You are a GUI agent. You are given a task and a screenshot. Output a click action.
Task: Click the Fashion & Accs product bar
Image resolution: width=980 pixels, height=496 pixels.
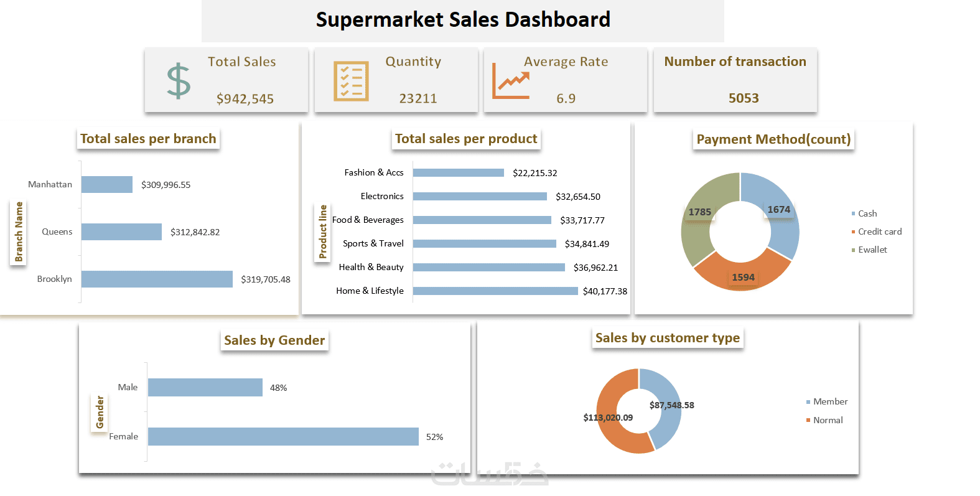(x=459, y=172)
